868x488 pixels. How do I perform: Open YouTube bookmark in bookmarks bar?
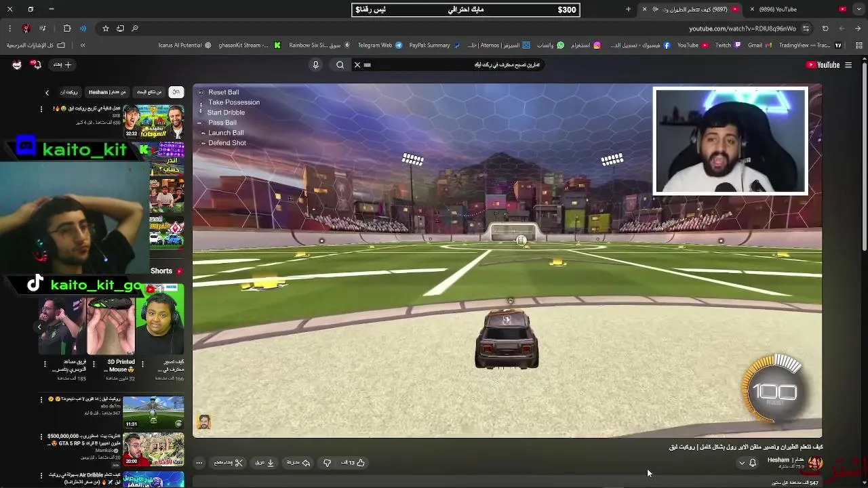click(692, 45)
